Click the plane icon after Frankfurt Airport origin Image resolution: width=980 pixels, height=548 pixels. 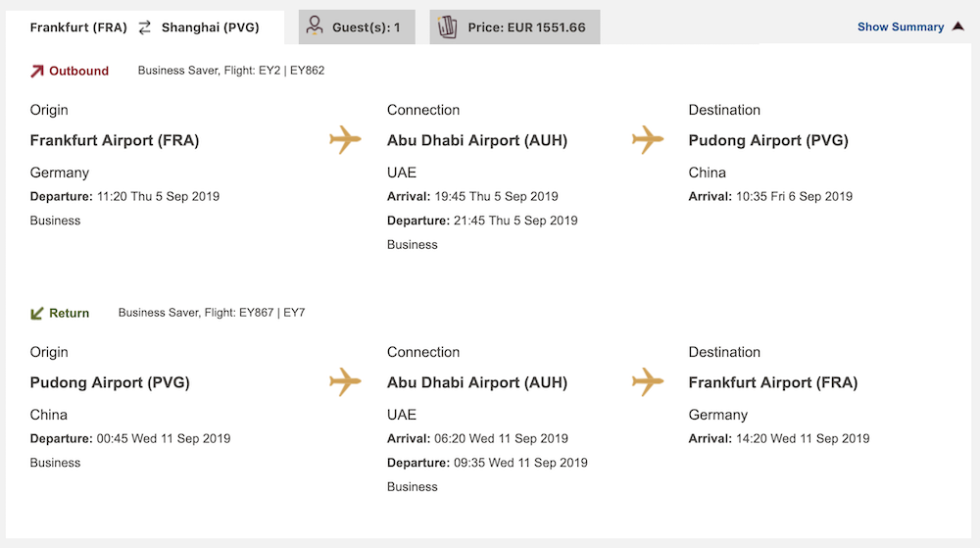[x=345, y=139]
